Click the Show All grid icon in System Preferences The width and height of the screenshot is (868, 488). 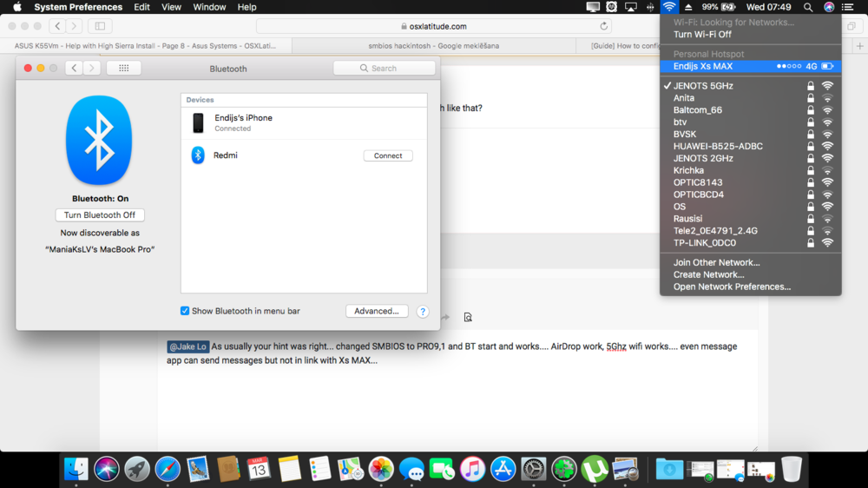[x=123, y=68]
